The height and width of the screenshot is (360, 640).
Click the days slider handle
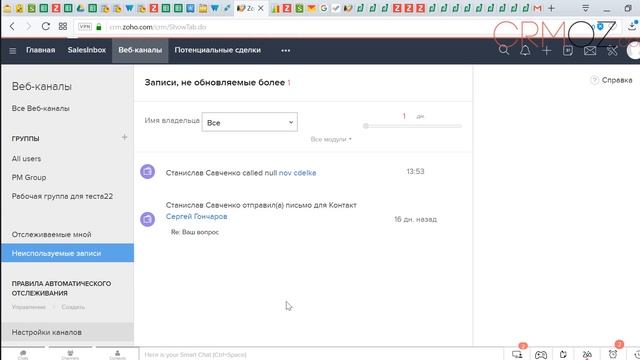tap(366, 126)
